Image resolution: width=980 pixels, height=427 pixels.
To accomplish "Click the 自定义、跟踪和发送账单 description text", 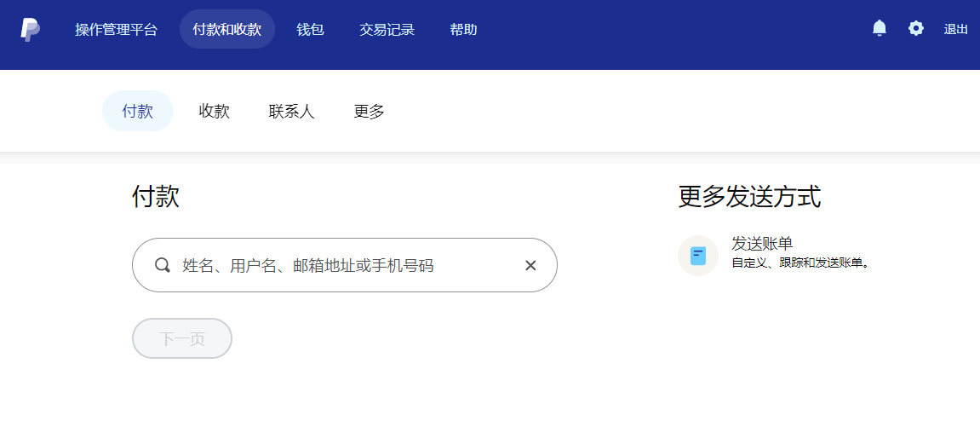I will [800, 263].
